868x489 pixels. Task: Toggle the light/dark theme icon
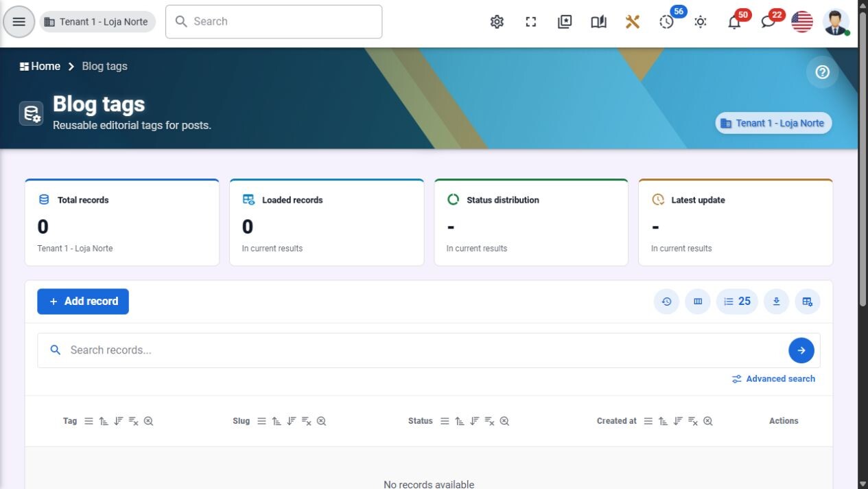pyautogui.click(x=701, y=22)
